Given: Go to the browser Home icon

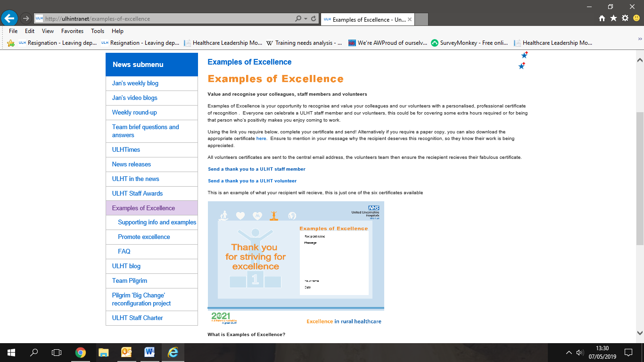Looking at the screenshot, I should (x=602, y=18).
